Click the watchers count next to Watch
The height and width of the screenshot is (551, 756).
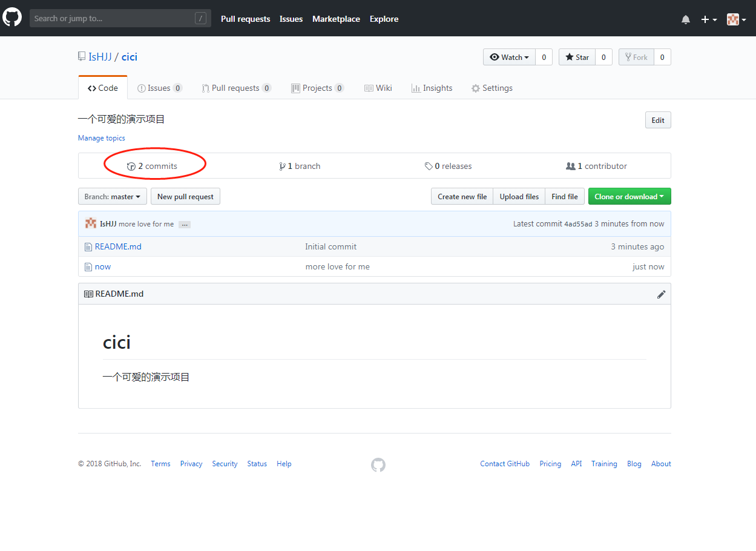(x=544, y=57)
